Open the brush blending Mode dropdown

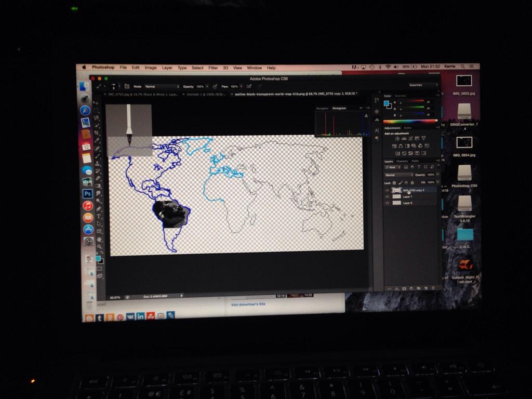point(162,87)
